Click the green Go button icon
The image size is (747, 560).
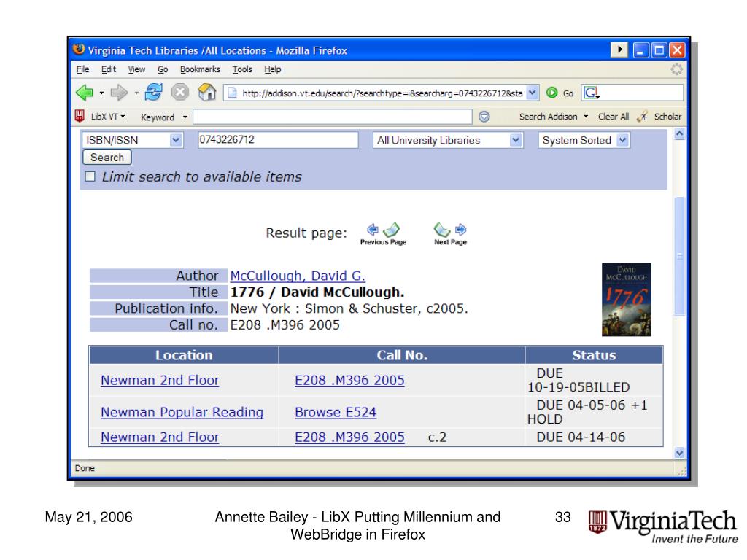551,93
